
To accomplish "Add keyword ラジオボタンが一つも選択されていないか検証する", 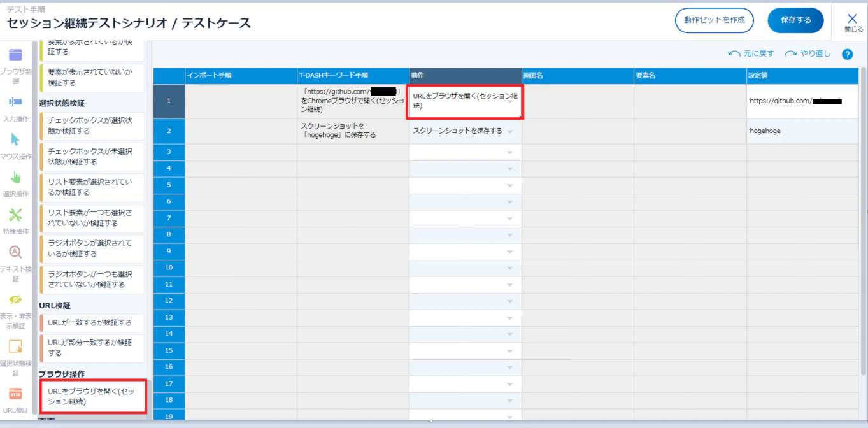I will (x=92, y=280).
